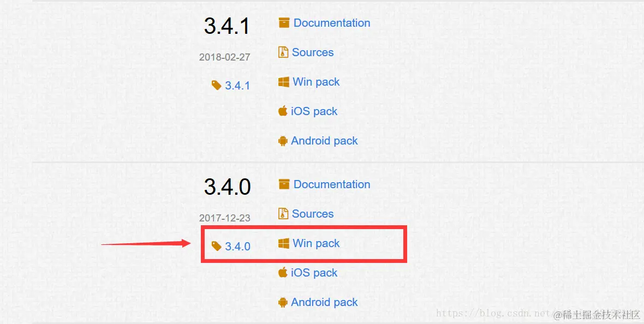This screenshot has height=324, width=644.
Task: Click the tag icon next to 3.4.0
Action: click(217, 247)
